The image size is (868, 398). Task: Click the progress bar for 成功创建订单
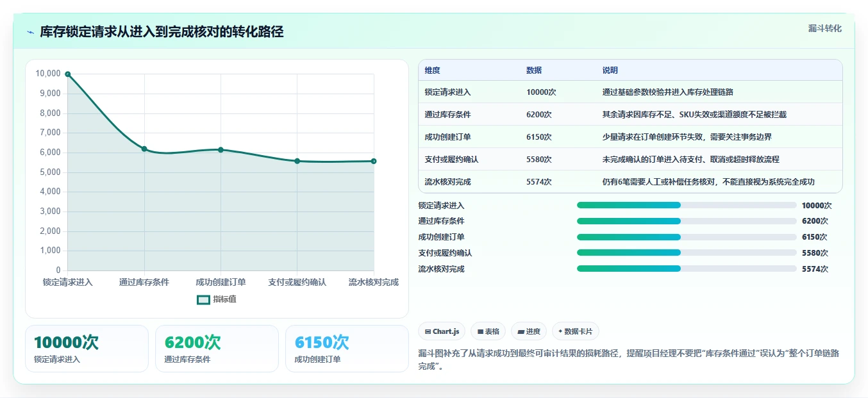point(687,237)
